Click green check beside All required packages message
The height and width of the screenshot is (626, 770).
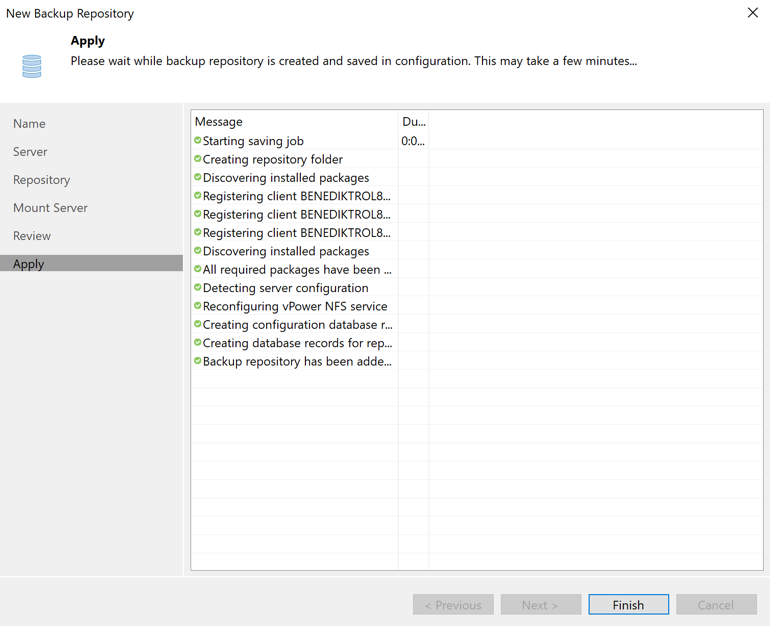198,269
